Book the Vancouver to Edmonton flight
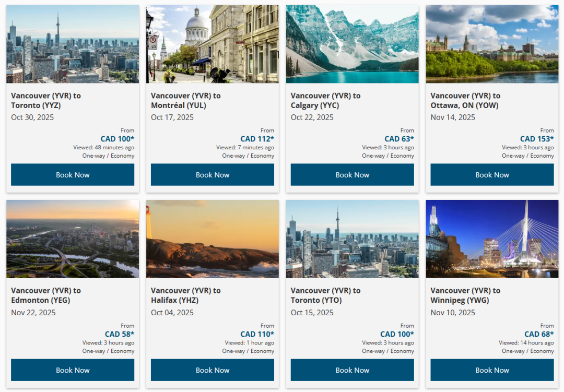 72,370
